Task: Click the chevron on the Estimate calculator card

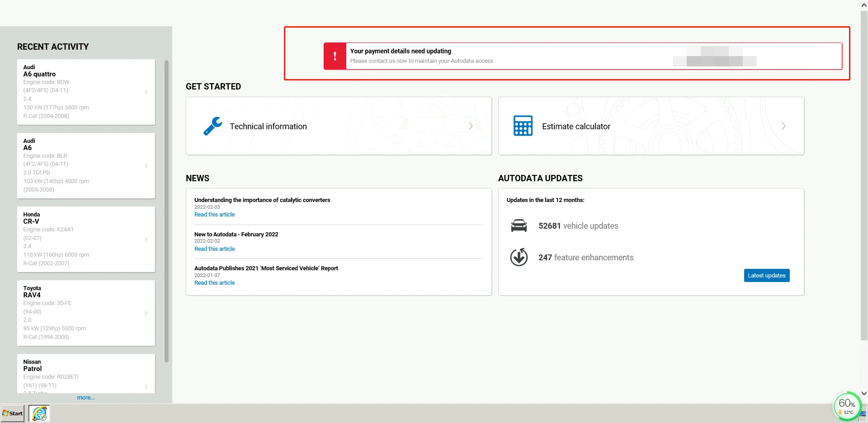Action: click(x=783, y=126)
